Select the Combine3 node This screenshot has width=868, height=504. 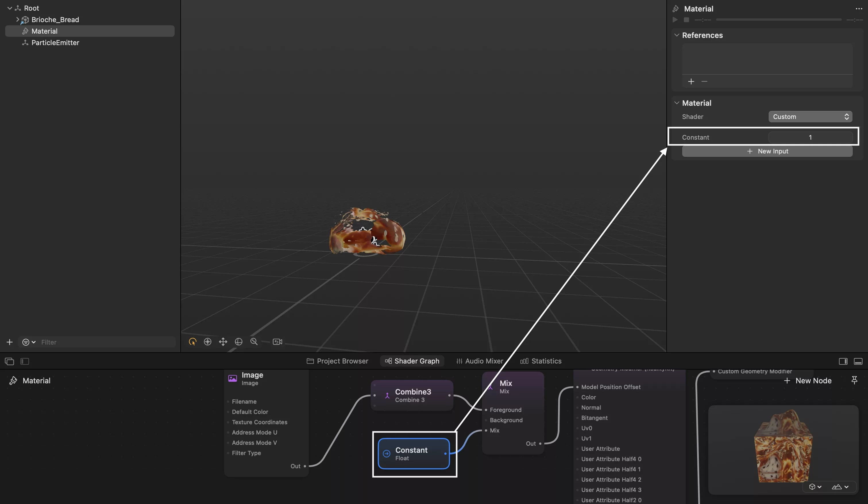point(412,395)
